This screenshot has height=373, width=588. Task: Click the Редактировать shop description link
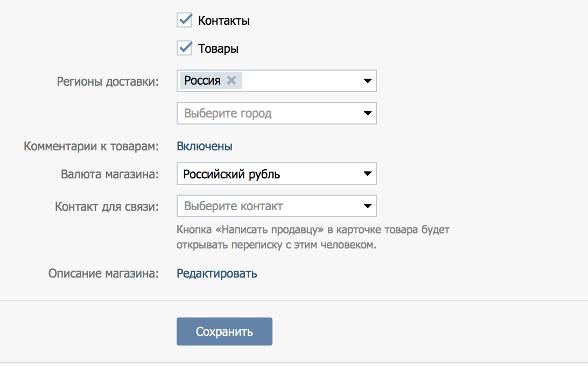217,273
